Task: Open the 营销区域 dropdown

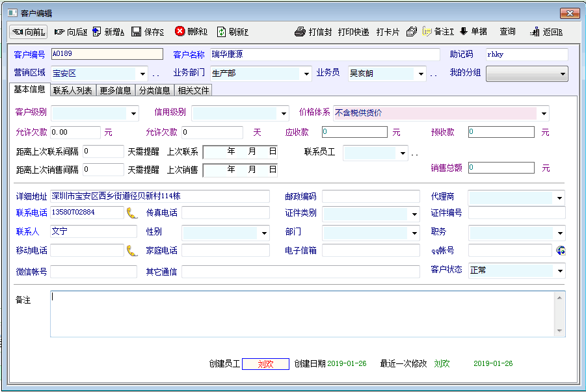Action: [x=142, y=74]
